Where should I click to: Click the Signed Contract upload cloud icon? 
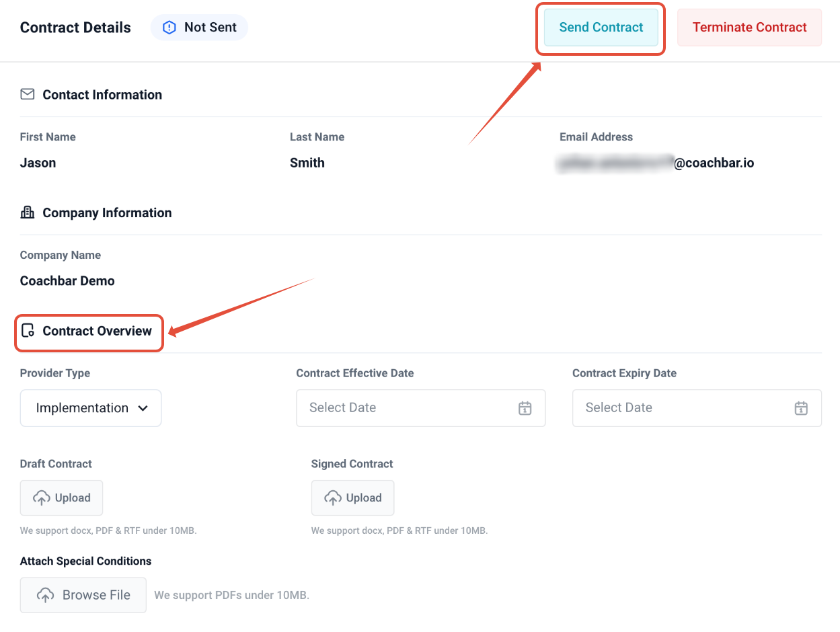click(333, 498)
